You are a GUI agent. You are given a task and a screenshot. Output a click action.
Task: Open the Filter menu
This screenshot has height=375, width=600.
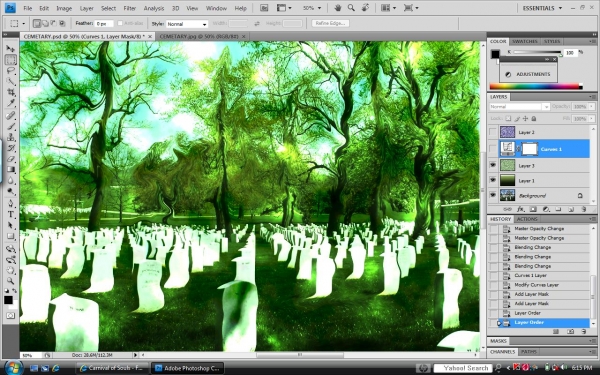[x=130, y=8]
